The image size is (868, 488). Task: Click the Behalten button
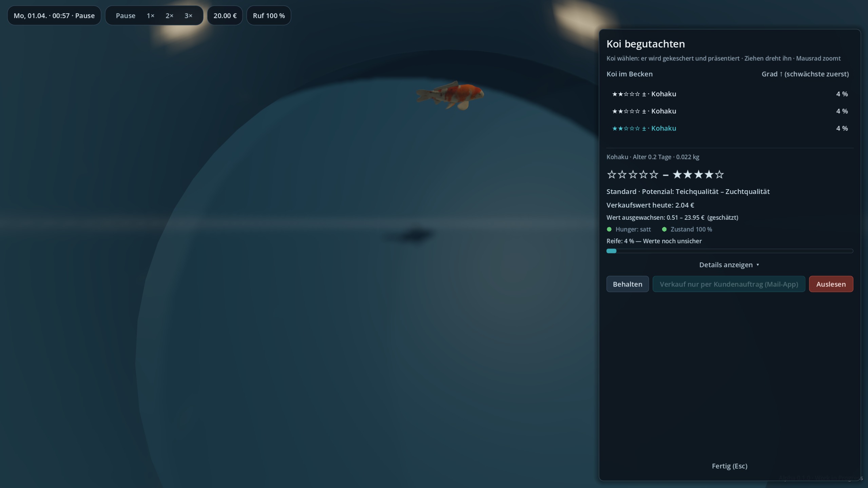[x=628, y=284]
